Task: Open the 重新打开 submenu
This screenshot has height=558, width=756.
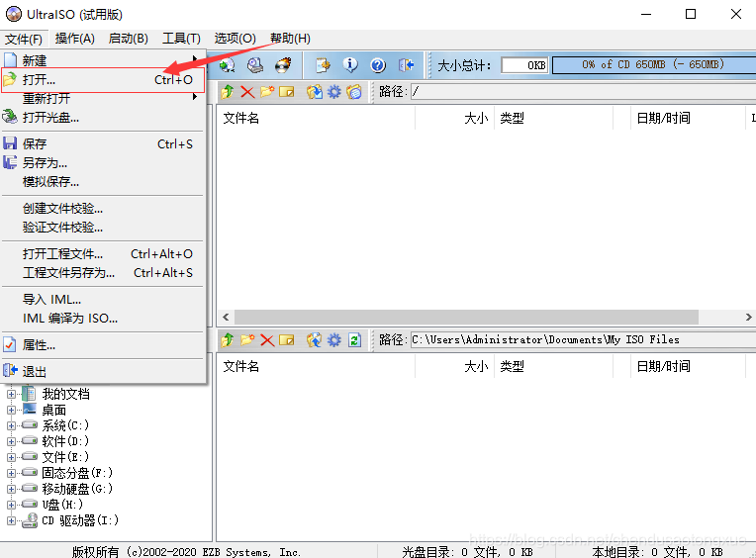Action: pos(103,98)
